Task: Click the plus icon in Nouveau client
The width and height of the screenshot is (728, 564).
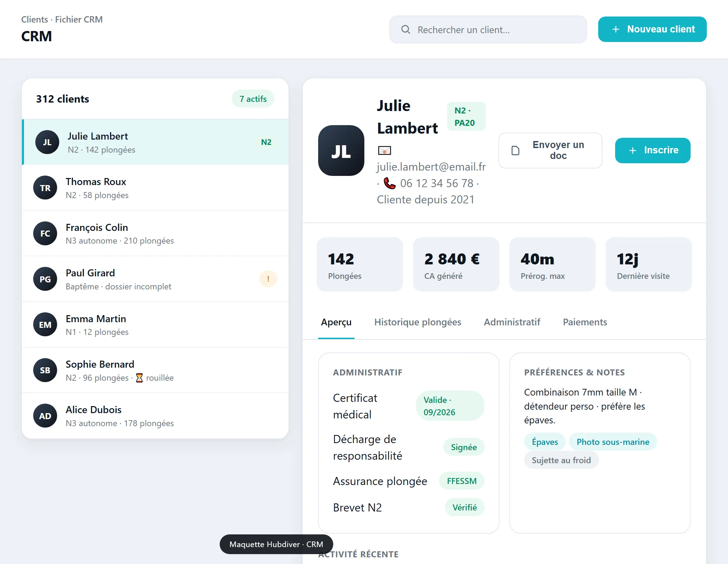Action: tap(616, 29)
